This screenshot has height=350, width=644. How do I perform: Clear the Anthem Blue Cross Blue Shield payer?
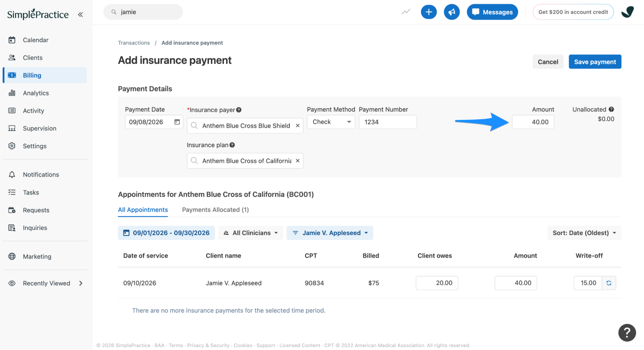(x=298, y=126)
